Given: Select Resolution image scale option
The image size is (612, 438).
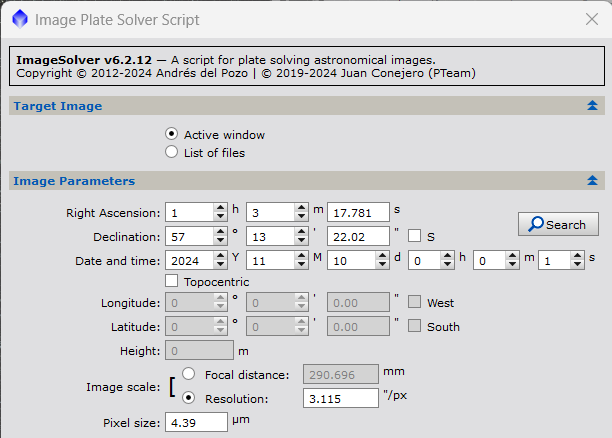Looking at the screenshot, I should (189, 397).
